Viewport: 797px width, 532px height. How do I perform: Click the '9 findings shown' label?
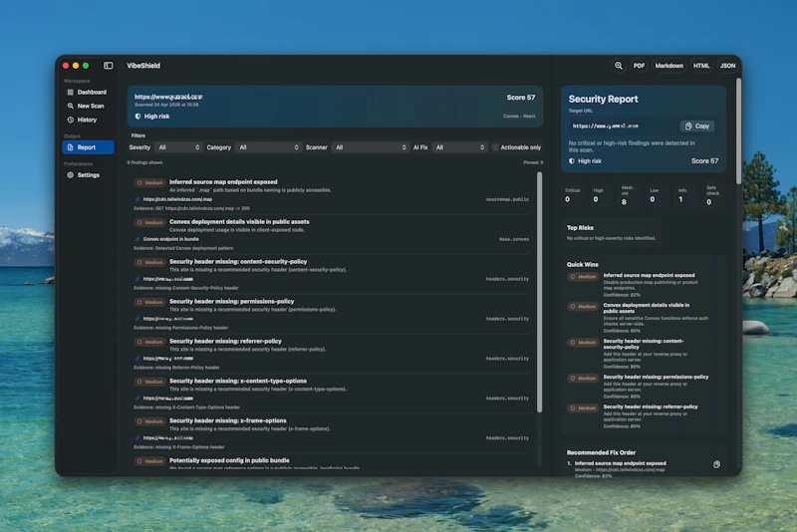[x=144, y=162]
